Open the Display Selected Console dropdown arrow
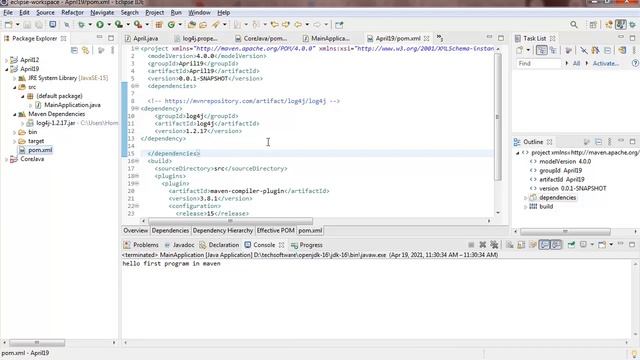The image size is (640, 360). 592,244
